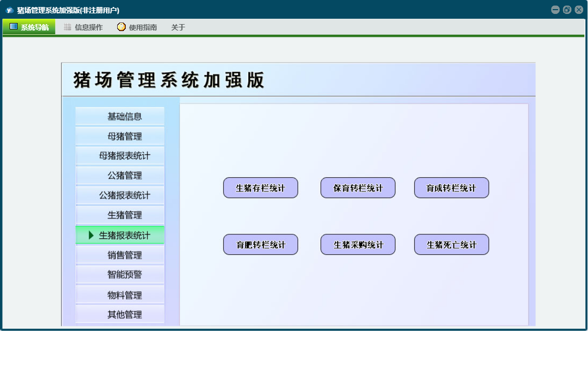Open the 系统导航 tab

[x=29, y=27]
